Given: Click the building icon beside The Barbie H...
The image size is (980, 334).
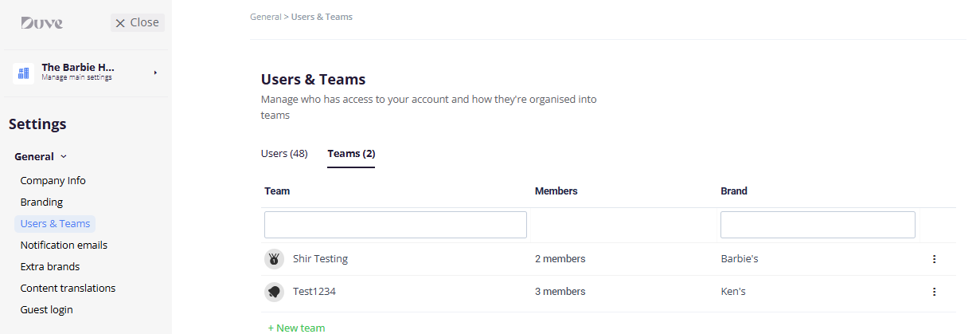Looking at the screenshot, I should click(23, 73).
